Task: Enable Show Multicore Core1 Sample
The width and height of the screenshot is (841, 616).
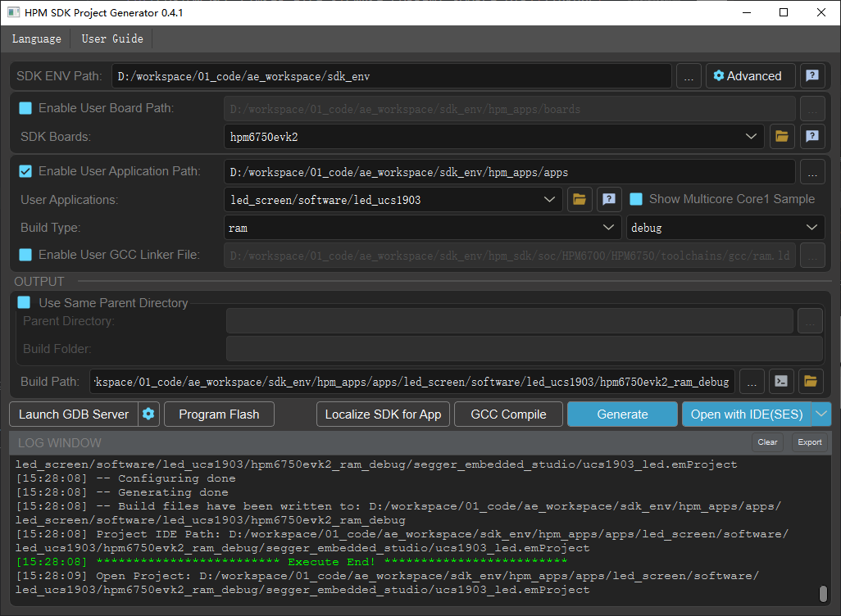Action: tap(636, 199)
